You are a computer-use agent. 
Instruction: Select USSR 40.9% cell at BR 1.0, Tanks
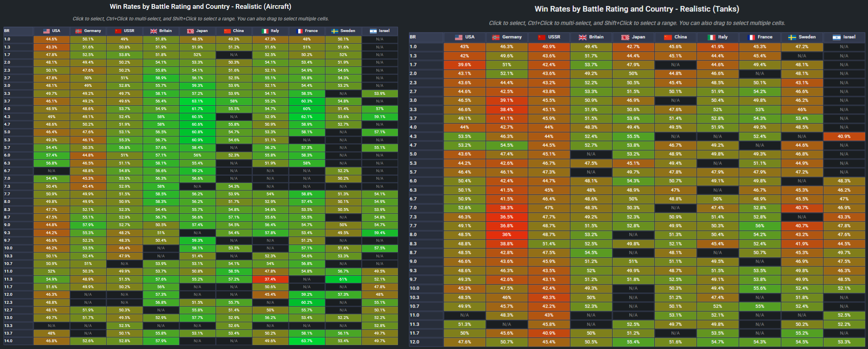[549, 47]
